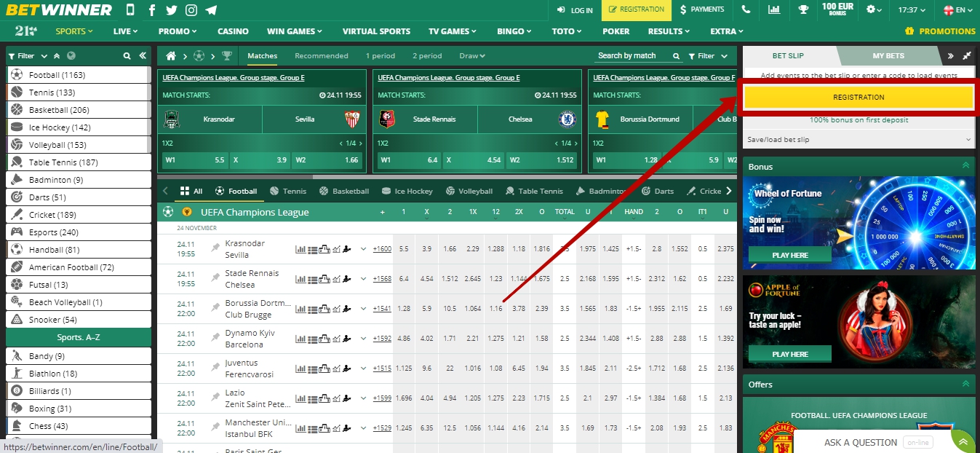This screenshot has height=453, width=980.
Task: Open the LIVE dropdown menu
Action: pos(126,31)
